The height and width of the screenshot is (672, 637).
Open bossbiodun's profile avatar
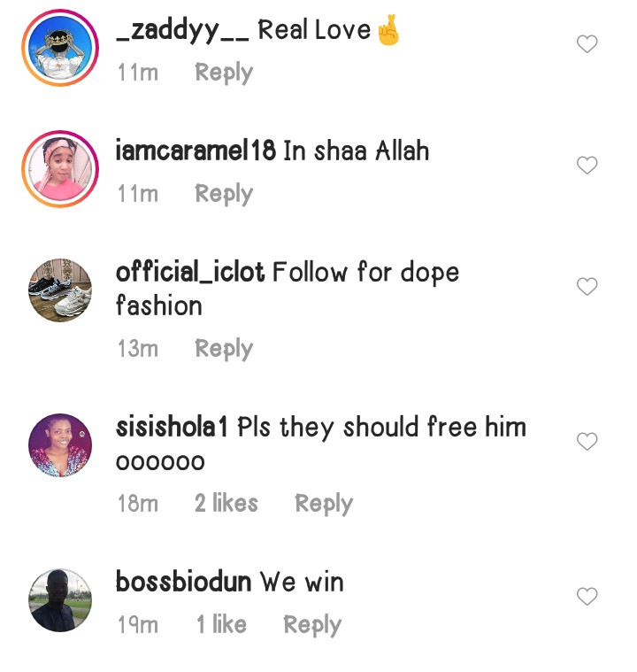[60, 600]
